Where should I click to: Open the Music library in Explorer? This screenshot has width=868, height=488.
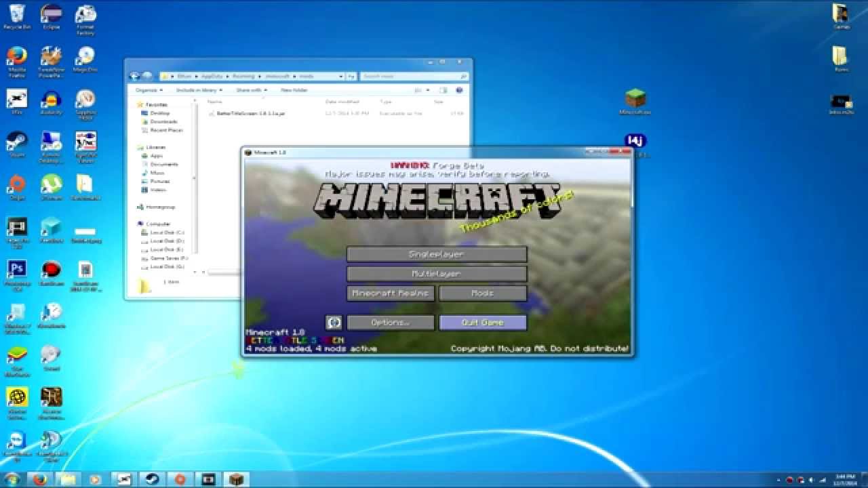pyautogui.click(x=157, y=173)
